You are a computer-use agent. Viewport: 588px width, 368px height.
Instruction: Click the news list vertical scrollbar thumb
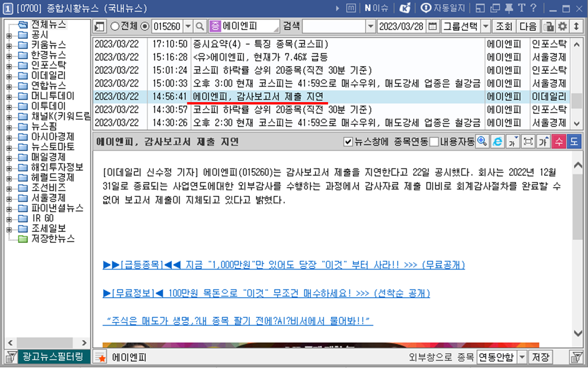click(x=577, y=100)
